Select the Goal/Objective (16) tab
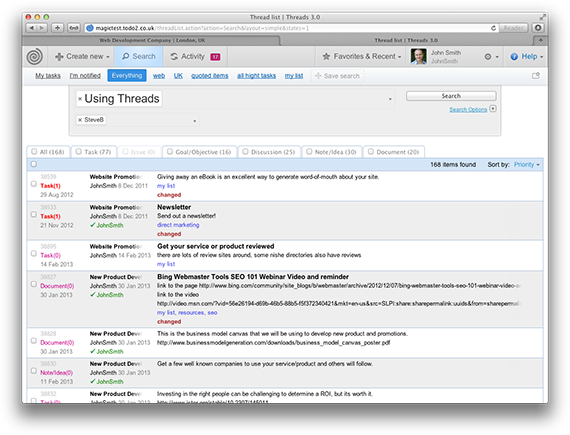The width and height of the screenshot is (570, 435). 200,152
